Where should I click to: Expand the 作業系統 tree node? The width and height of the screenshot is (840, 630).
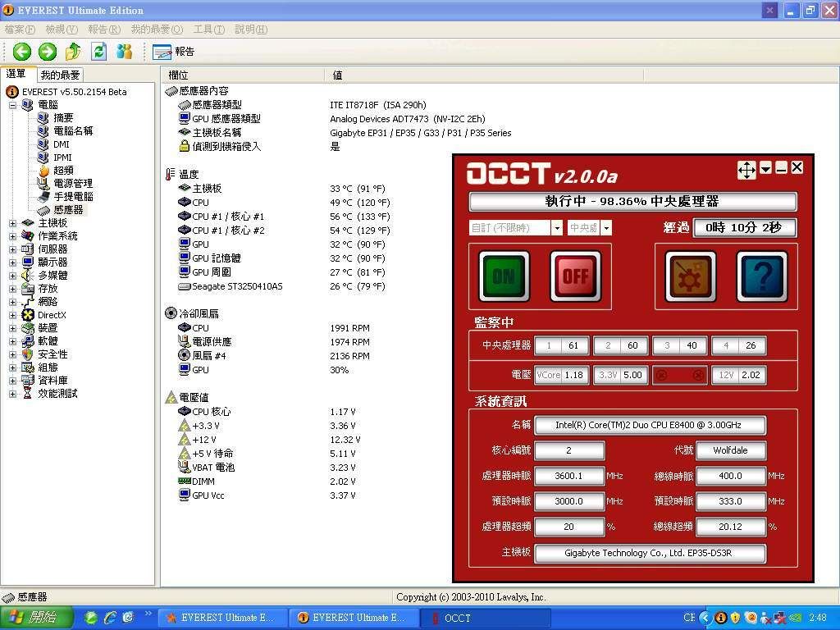click(x=13, y=235)
